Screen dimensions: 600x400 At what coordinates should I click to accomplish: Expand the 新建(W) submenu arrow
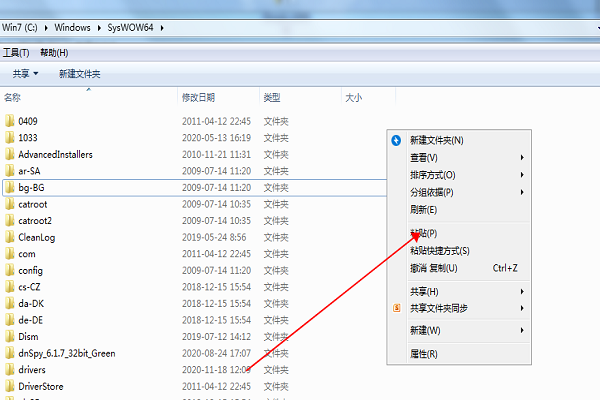click(x=522, y=330)
